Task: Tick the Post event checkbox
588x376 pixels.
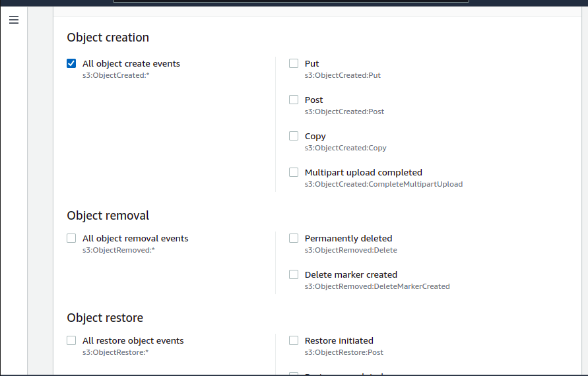Action: 294,100
